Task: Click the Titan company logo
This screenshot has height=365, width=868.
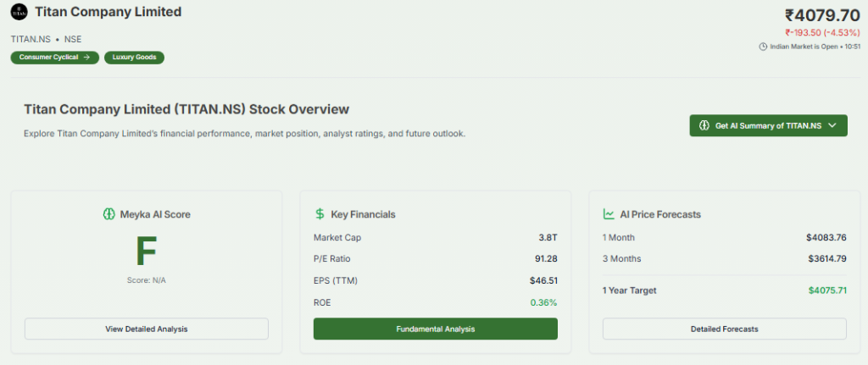Action: (x=19, y=14)
